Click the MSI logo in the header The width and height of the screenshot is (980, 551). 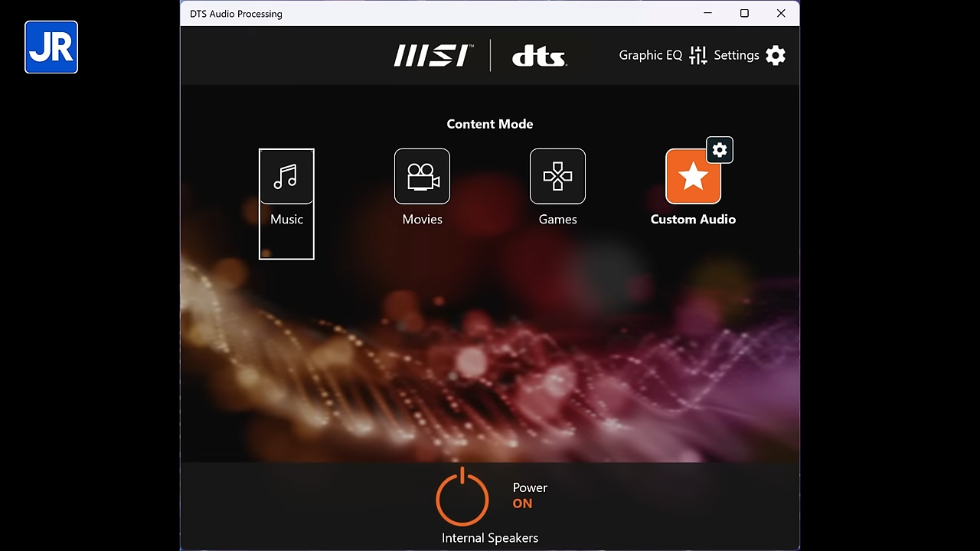tap(433, 55)
